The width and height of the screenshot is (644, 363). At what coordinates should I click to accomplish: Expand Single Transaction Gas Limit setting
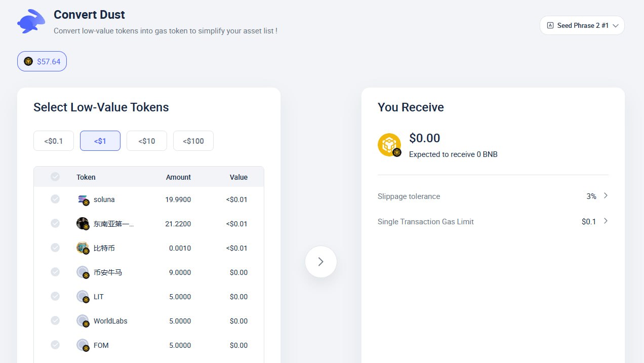click(x=493, y=221)
